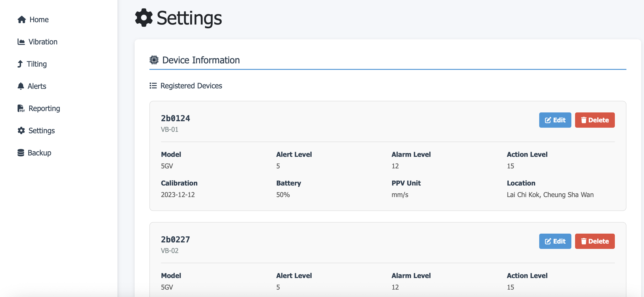Open the Backup database icon

(x=21, y=153)
